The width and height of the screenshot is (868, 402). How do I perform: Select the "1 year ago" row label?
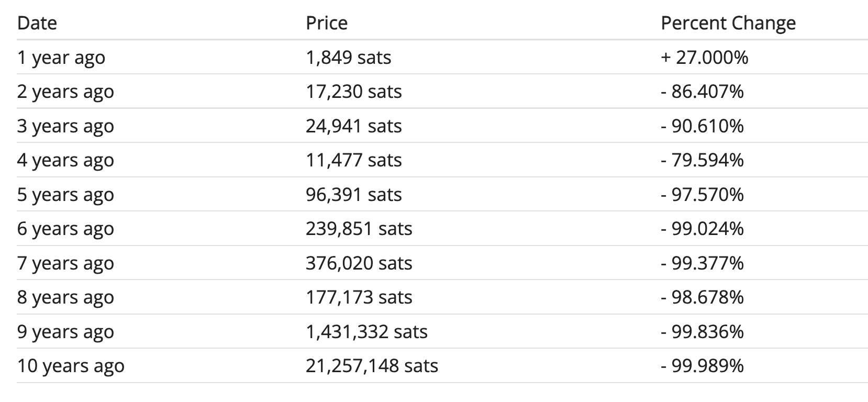61,58
